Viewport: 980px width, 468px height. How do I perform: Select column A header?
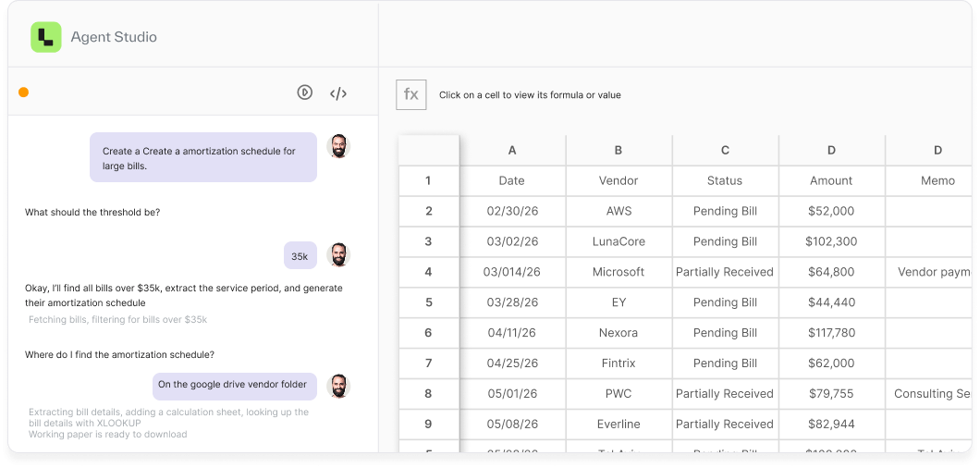click(512, 150)
